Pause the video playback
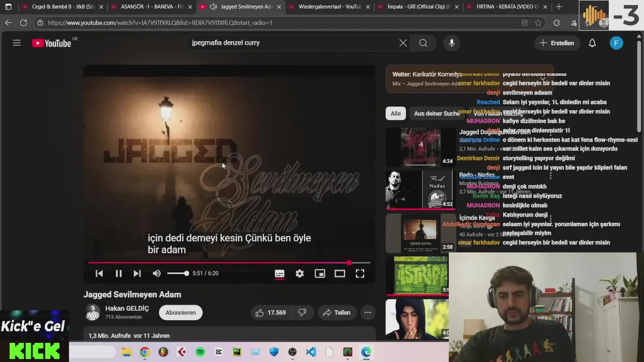This screenshot has height=362, width=644. pyautogui.click(x=119, y=273)
